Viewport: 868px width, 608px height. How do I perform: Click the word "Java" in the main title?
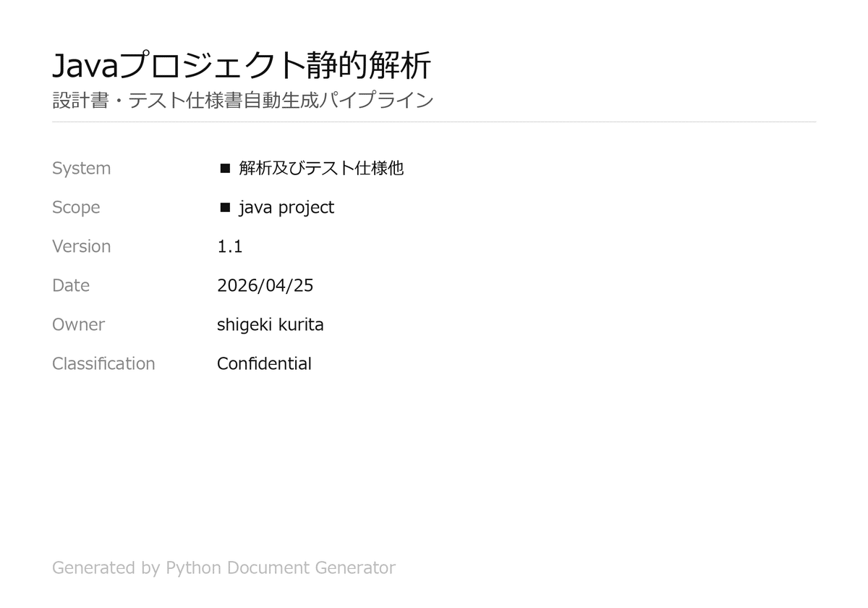[x=85, y=67]
